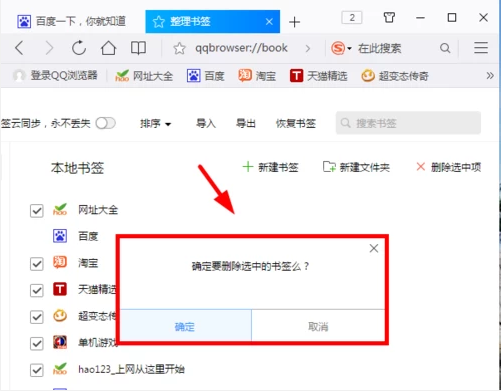Screen dimensions: 501x391
Task: Click hao123 icon in bookmark list
Action: tap(60, 369)
